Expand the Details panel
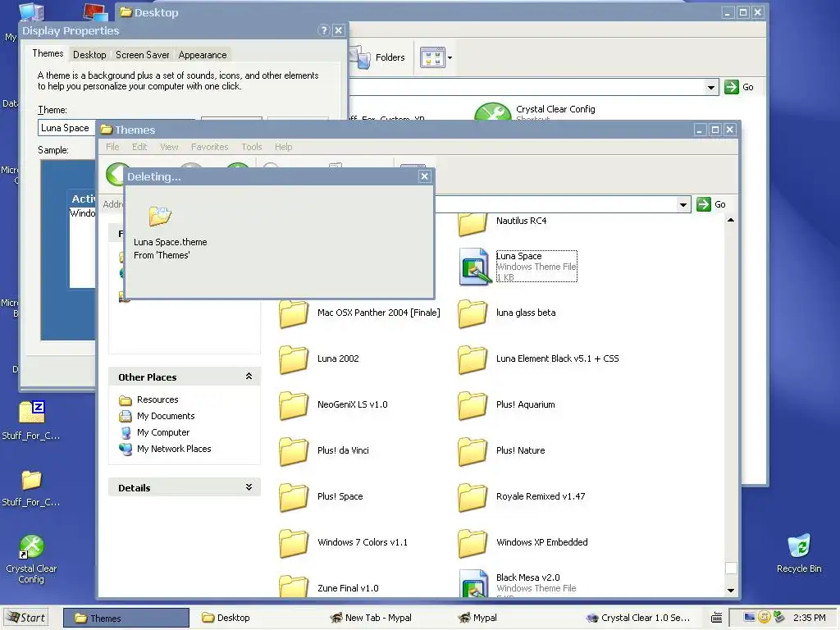The height and width of the screenshot is (630, 840). 249,487
